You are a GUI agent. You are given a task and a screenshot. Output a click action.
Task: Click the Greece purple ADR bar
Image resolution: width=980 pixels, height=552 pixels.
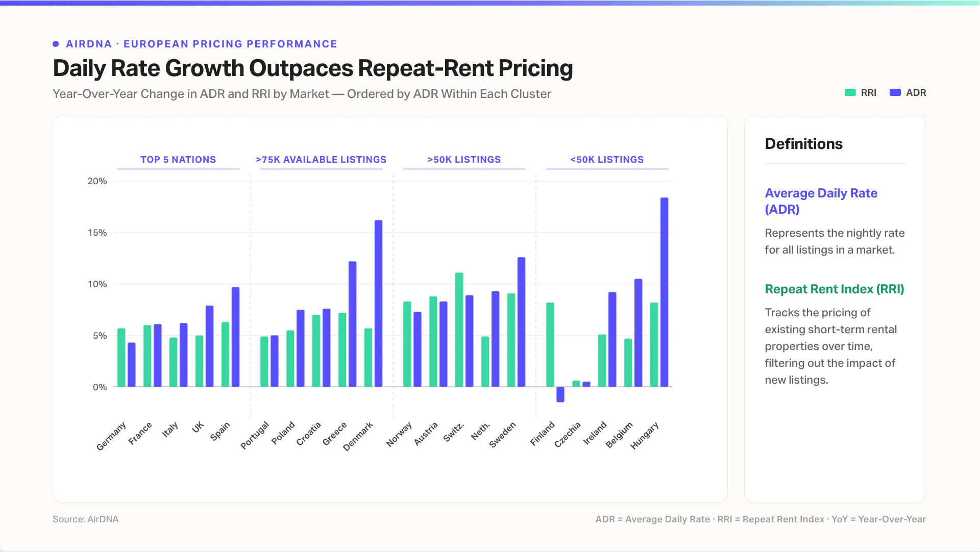point(352,324)
